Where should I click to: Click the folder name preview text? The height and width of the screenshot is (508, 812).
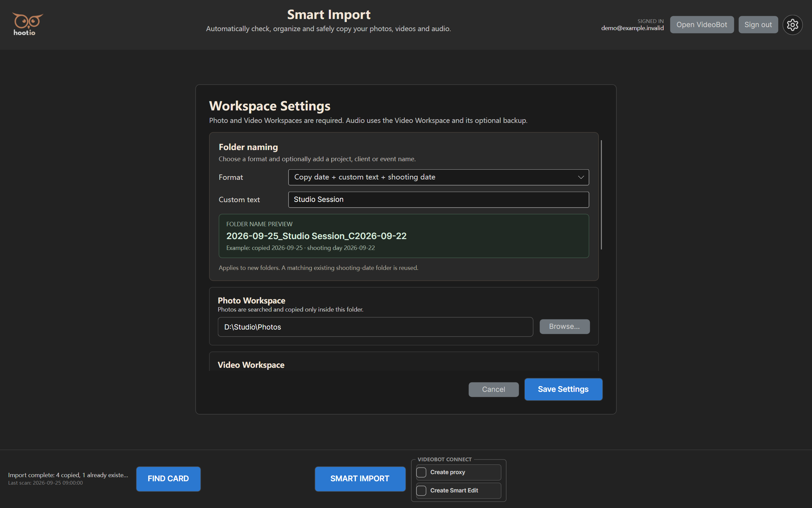coord(316,236)
